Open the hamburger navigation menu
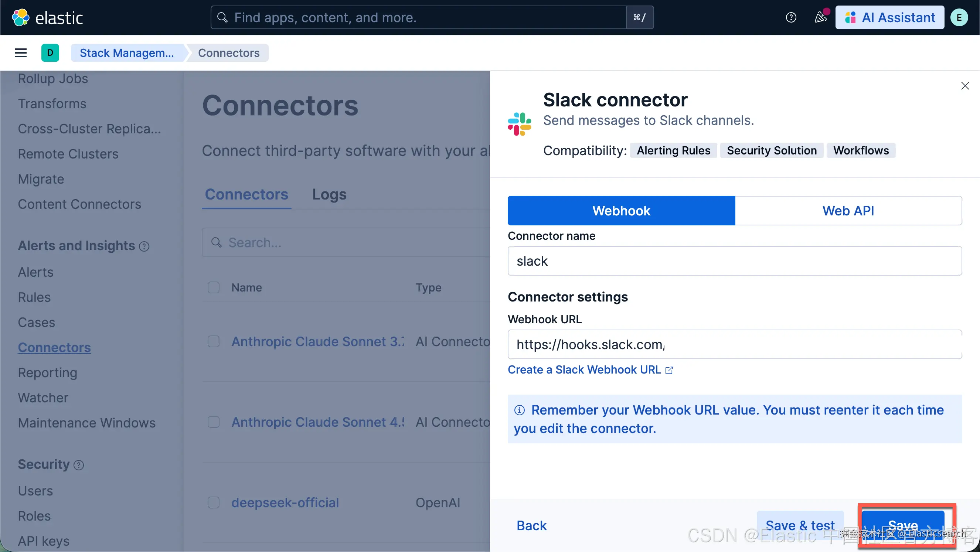Viewport: 980px width, 552px height. 21,53
